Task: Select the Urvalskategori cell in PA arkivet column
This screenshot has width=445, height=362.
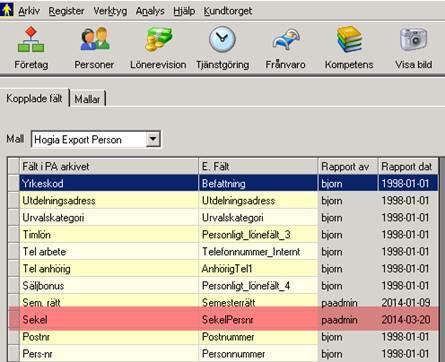Action: [109, 218]
